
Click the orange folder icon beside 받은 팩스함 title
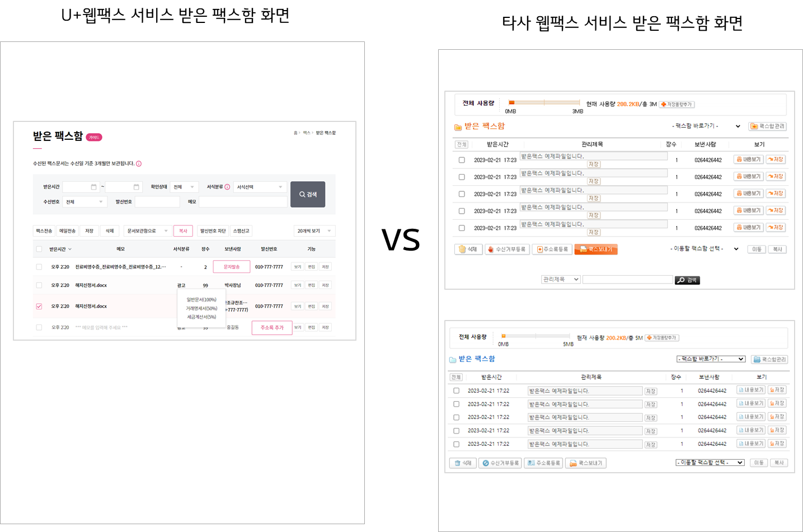458,127
